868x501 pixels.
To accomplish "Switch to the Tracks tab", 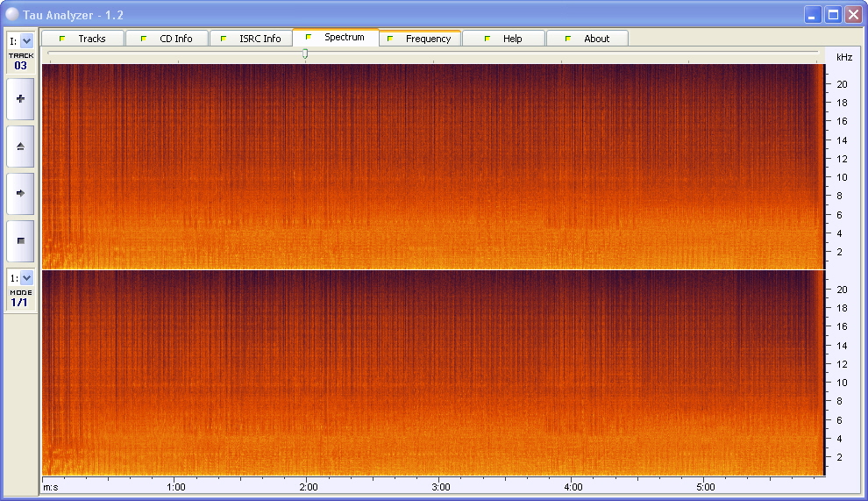I will point(82,39).
